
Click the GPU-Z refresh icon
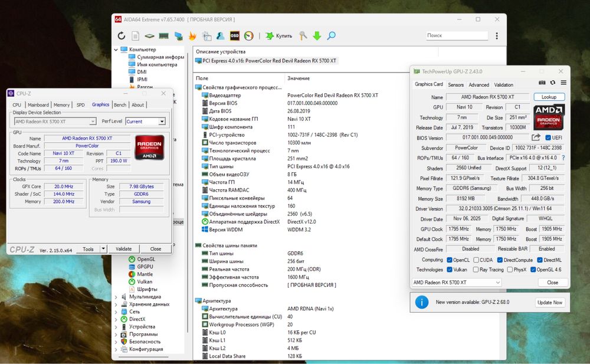point(553,83)
